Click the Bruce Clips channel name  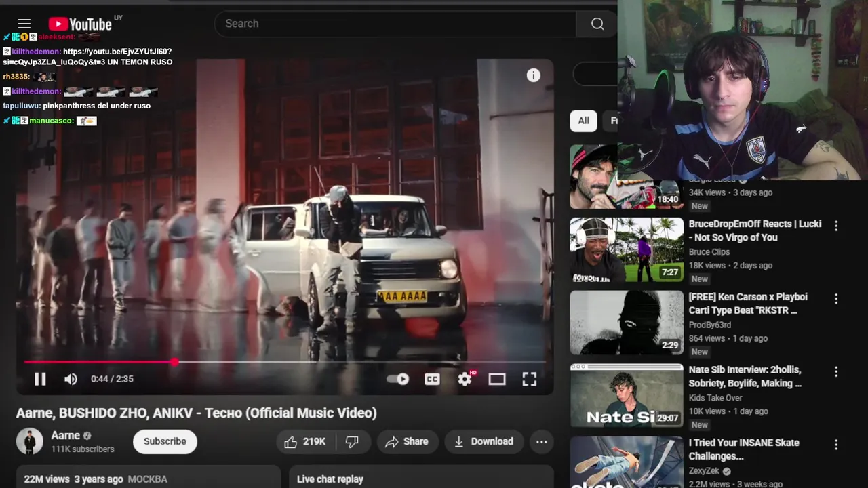(709, 252)
